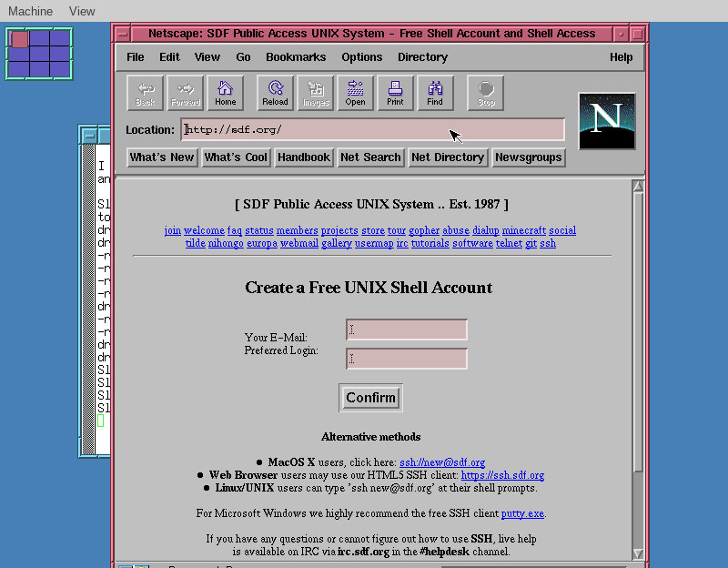Click the abuse link

(456, 230)
